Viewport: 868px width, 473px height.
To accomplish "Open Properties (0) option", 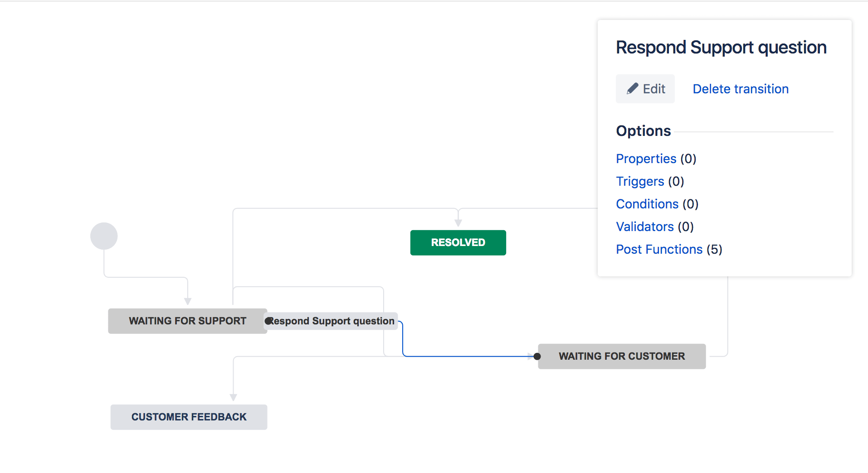I will 656,159.
